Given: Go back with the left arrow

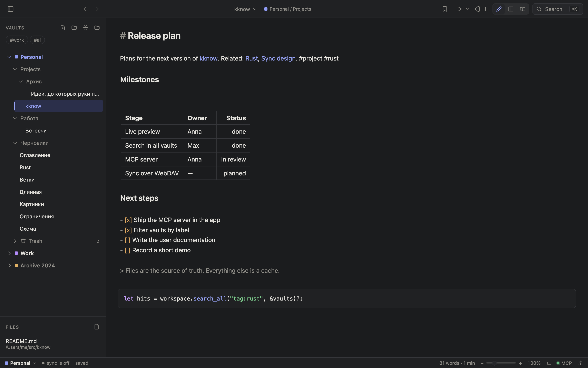Looking at the screenshot, I should click(85, 9).
